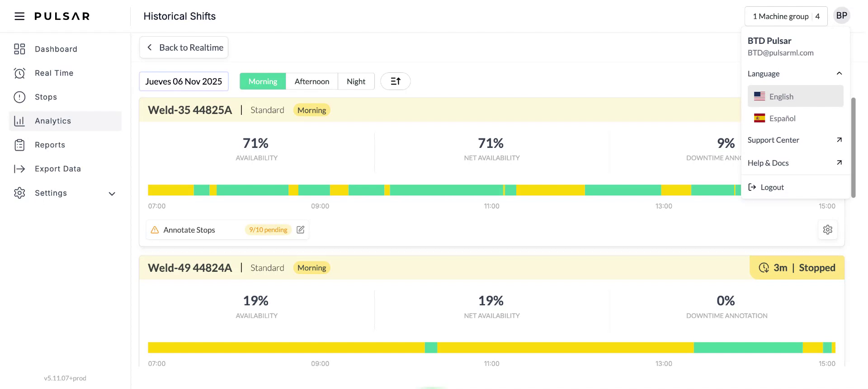This screenshot has width=868, height=389.
Task: Go to Stops in sidebar
Action: [46, 97]
